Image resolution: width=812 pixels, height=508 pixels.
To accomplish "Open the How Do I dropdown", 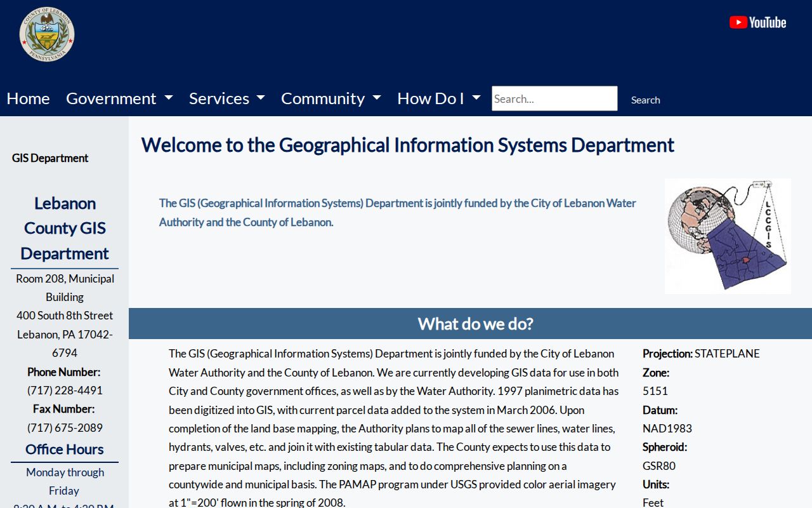I will [439, 98].
